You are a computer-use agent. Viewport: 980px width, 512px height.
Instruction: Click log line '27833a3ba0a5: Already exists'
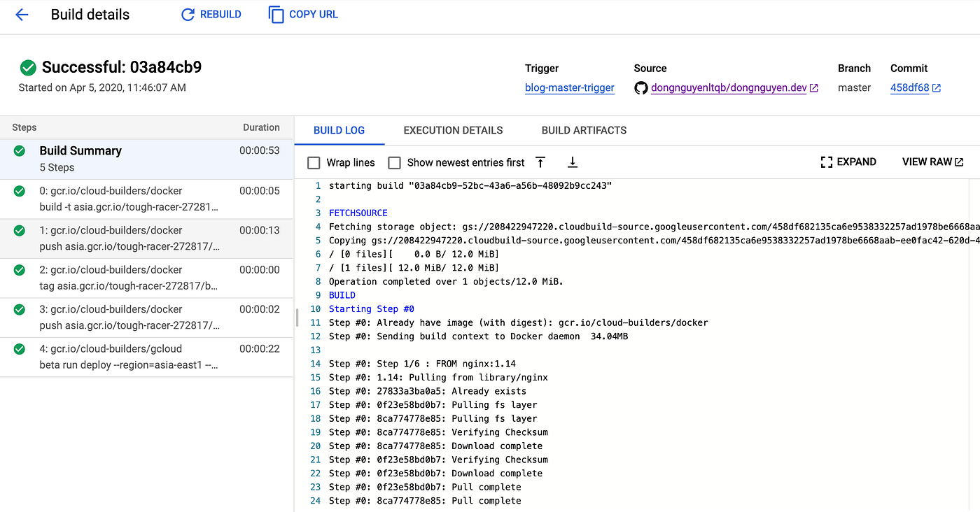[428, 391]
